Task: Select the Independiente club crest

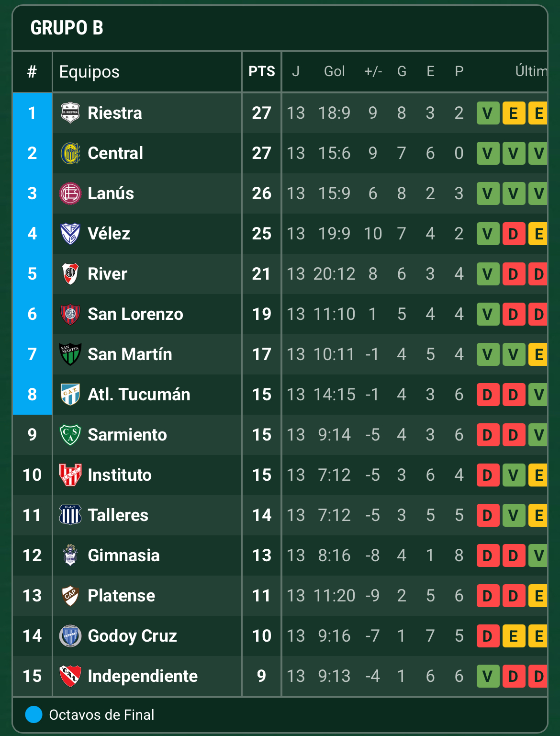Action: tap(70, 676)
